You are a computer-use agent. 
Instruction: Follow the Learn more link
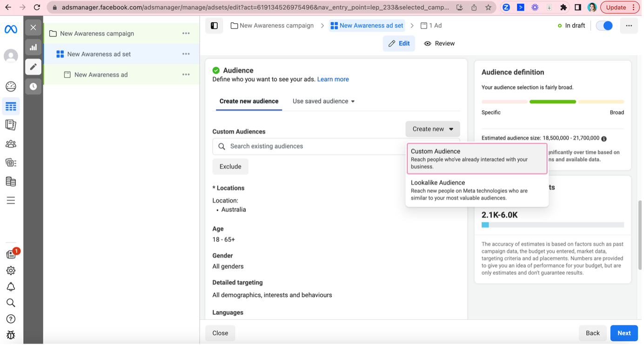(x=333, y=80)
